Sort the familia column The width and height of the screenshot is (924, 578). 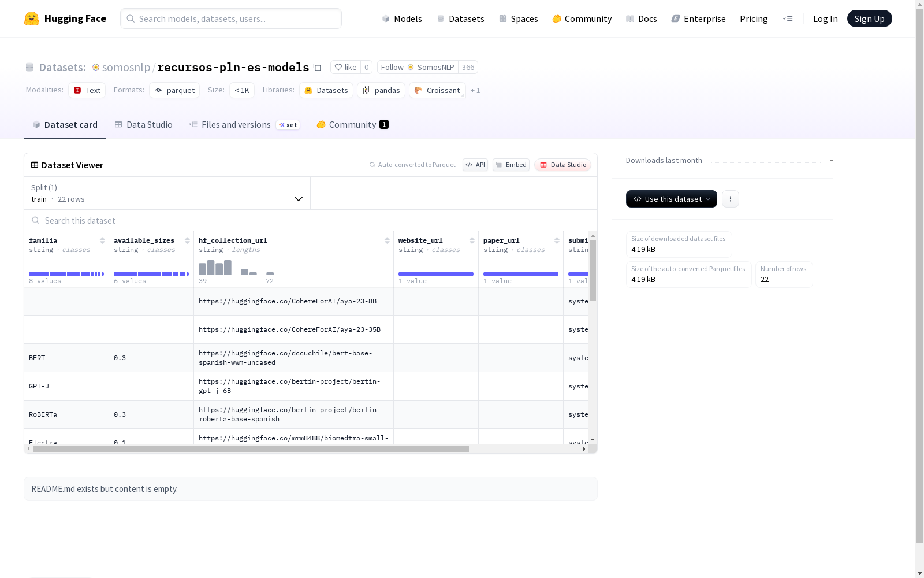[102, 240]
